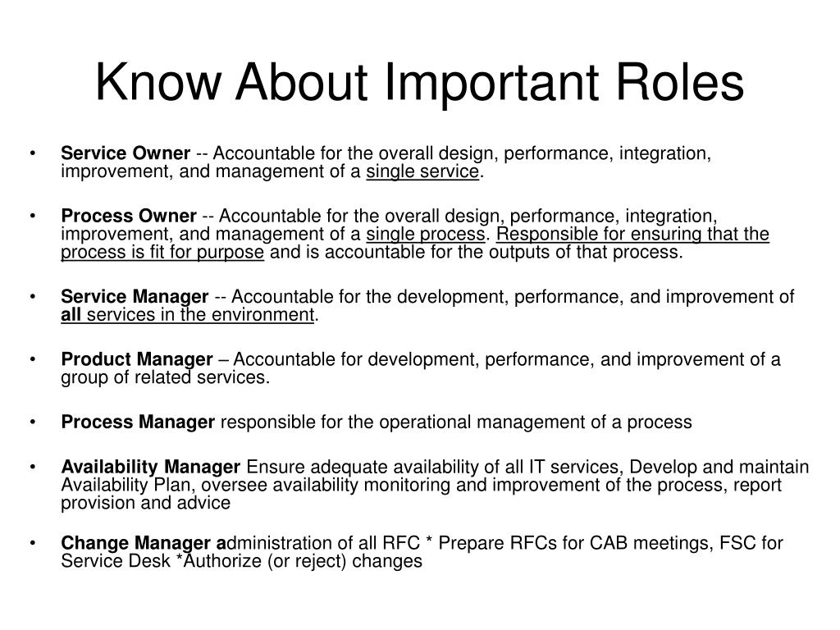Select the bold Service Owner heading
This screenshot has height=630, width=840.
click(x=126, y=153)
